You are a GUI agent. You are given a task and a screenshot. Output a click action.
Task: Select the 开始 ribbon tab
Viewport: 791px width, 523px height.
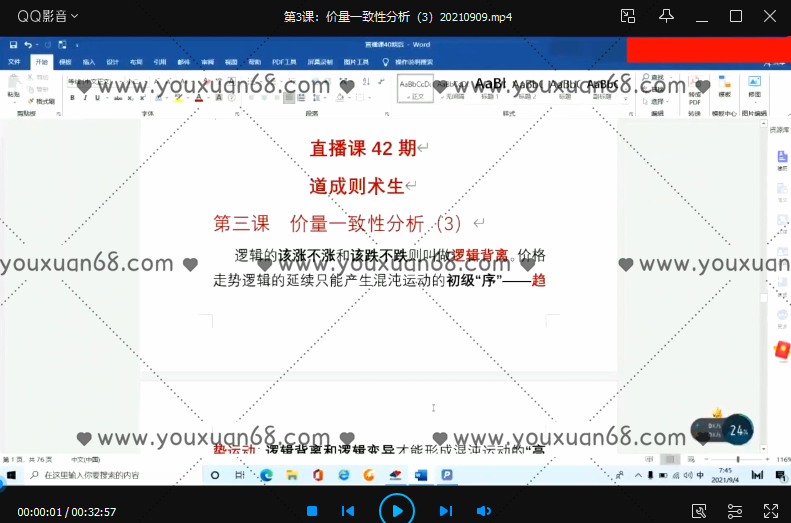click(x=41, y=62)
